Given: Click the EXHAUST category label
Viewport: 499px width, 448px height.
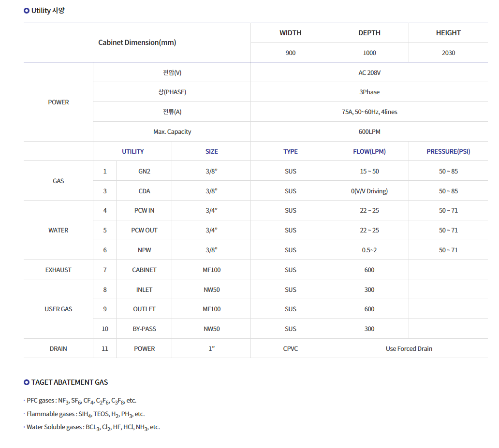Looking at the screenshot, I should tap(58, 270).
